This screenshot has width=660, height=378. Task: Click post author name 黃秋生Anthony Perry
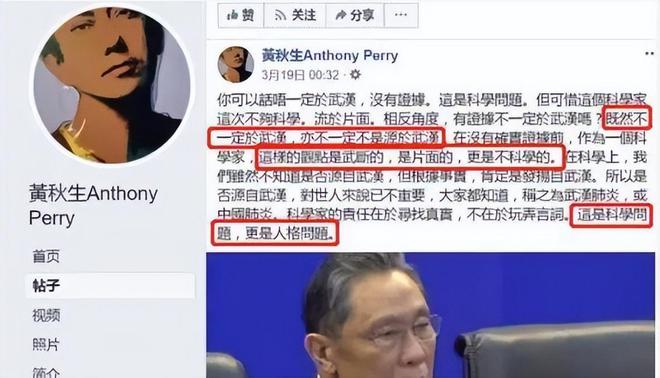(330, 55)
